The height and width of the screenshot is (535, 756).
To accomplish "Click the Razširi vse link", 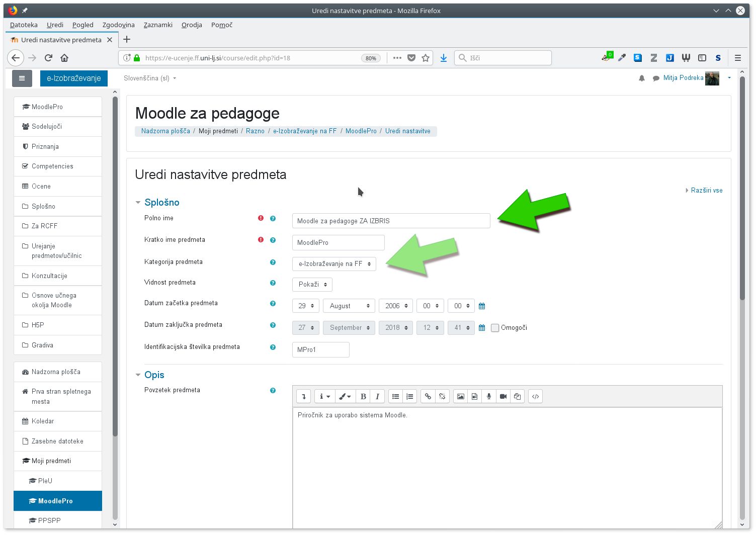I will 706,191.
